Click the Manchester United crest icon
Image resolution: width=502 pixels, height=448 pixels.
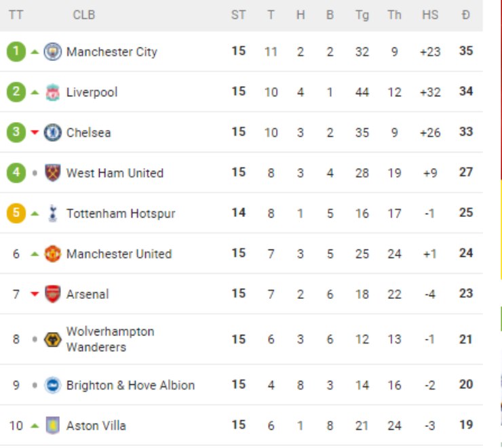pos(52,254)
